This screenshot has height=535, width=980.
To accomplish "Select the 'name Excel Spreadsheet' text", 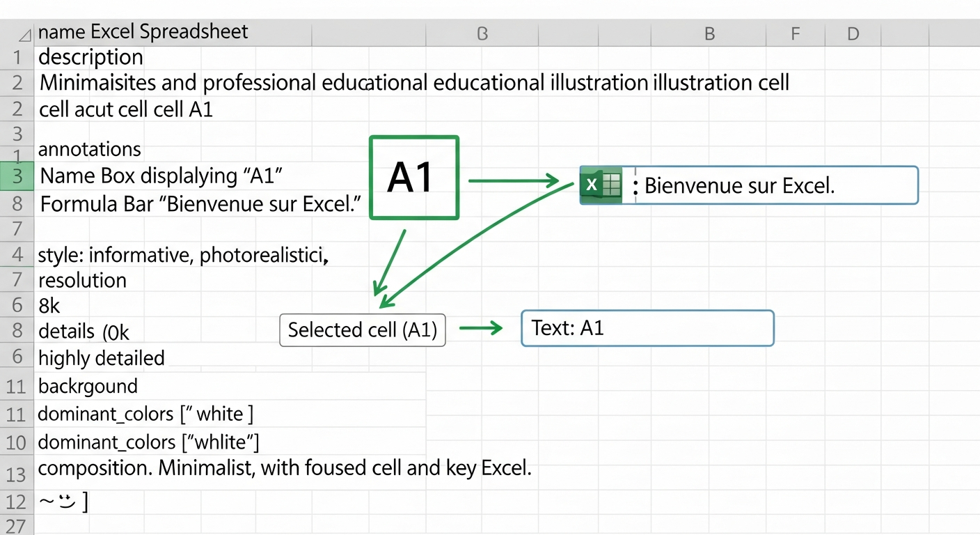I will [x=144, y=32].
